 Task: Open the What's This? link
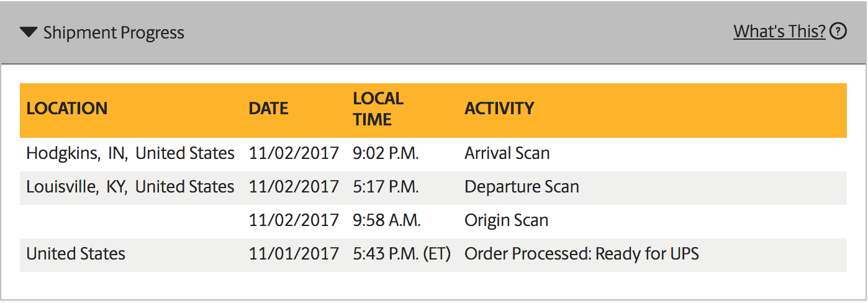[x=779, y=31]
